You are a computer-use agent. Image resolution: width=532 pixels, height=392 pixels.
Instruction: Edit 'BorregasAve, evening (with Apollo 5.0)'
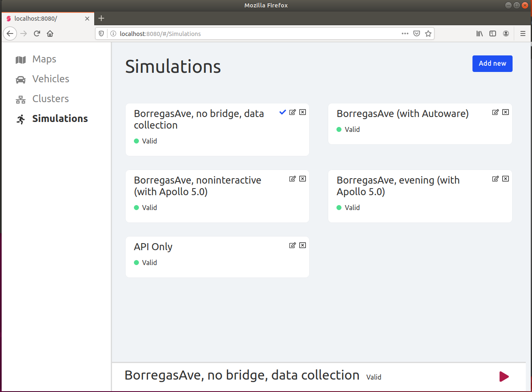[495, 178]
